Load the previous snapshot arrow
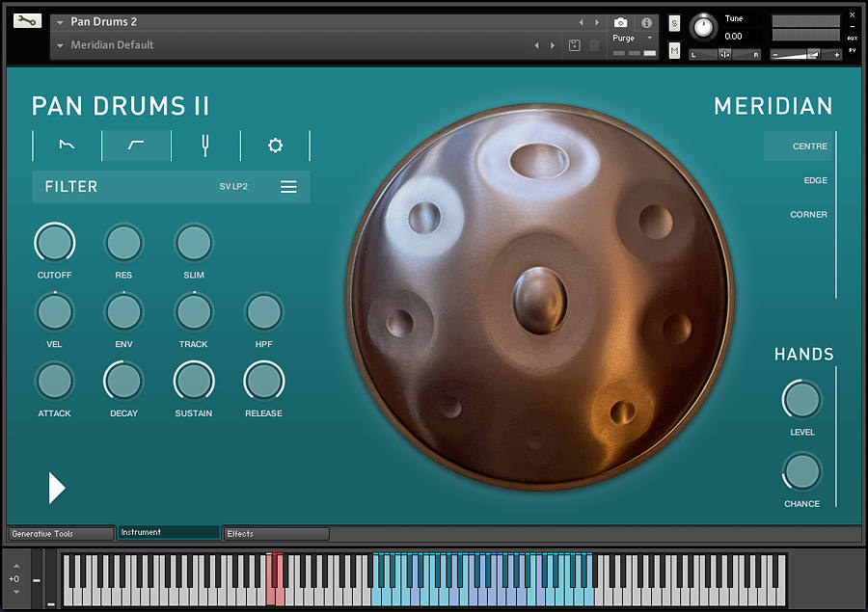 536,45
